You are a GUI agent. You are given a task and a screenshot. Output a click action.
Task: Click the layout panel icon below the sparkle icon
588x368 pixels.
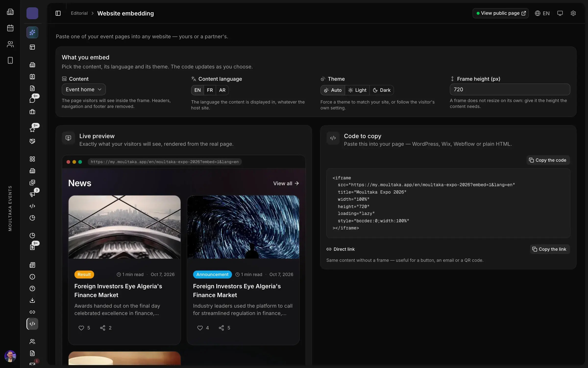point(32,47)
